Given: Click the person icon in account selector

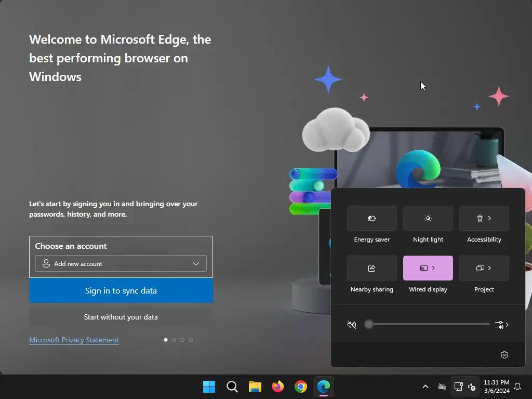Looking at the screenshot, I should 46,263.
